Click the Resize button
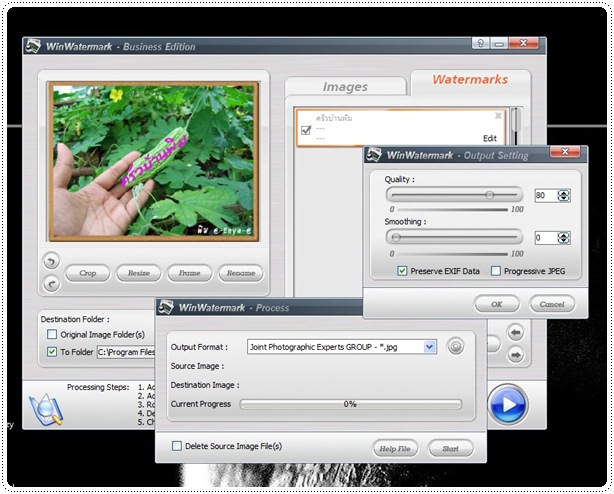Image resolution: width=614 pixels, height=494 pixels. [139, 273]
